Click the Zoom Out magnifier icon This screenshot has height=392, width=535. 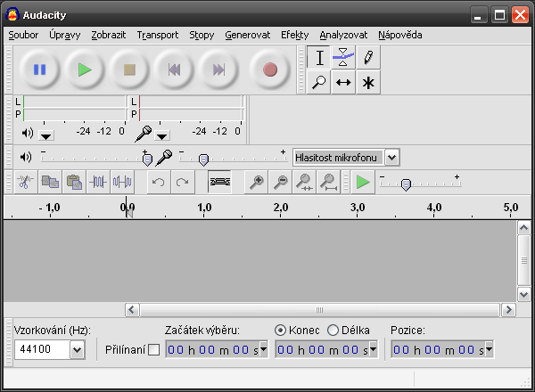(281, 182)
